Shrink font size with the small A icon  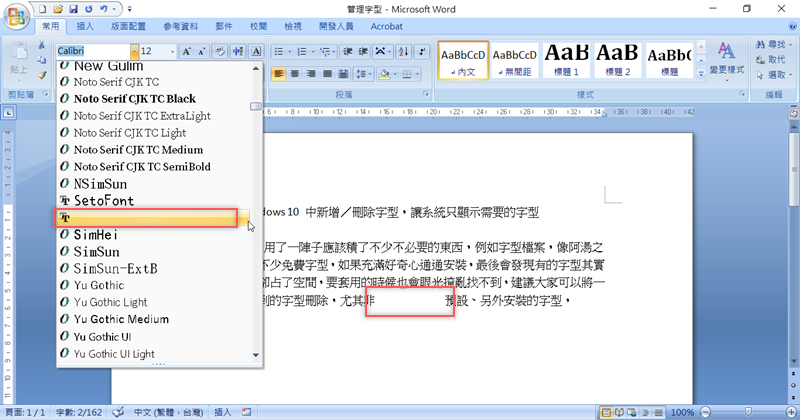click(x=202, y=51)
